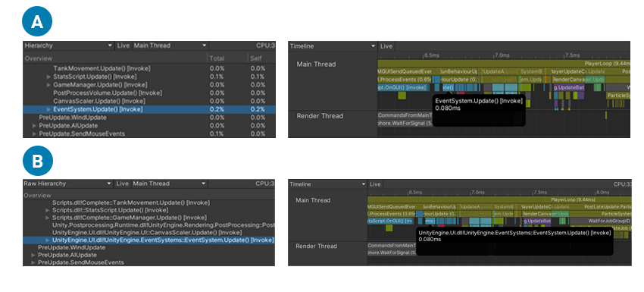Screen dimensions: 644x292
Task: Click CommandsFromMainT block in panel B render thread
Action: point(392,246)
